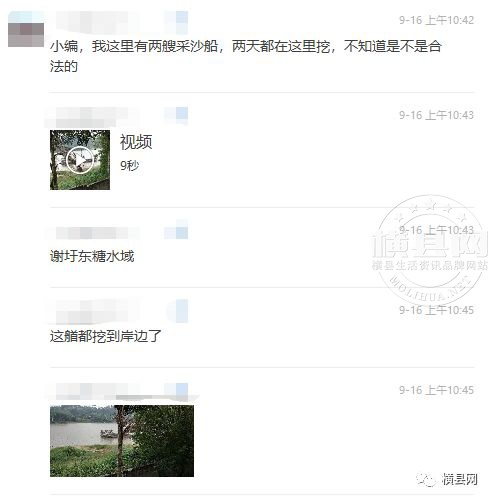Select the 9秒 duration label
This screenshot has height=501, width=493.
point(129,165)
